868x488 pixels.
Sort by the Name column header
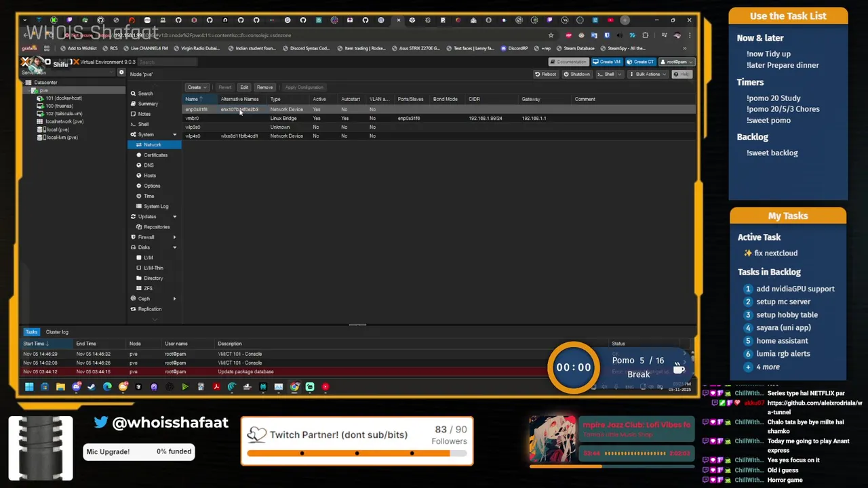coord(200,99)
